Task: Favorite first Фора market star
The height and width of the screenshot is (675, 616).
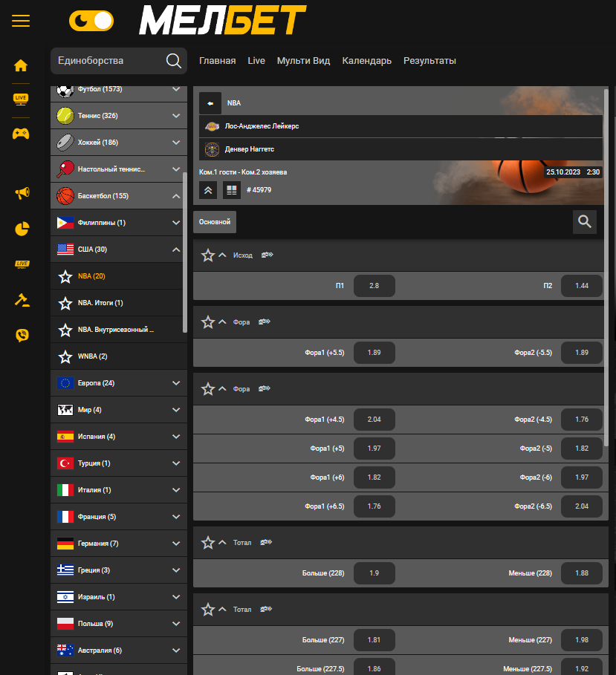Action: [208, 322]
